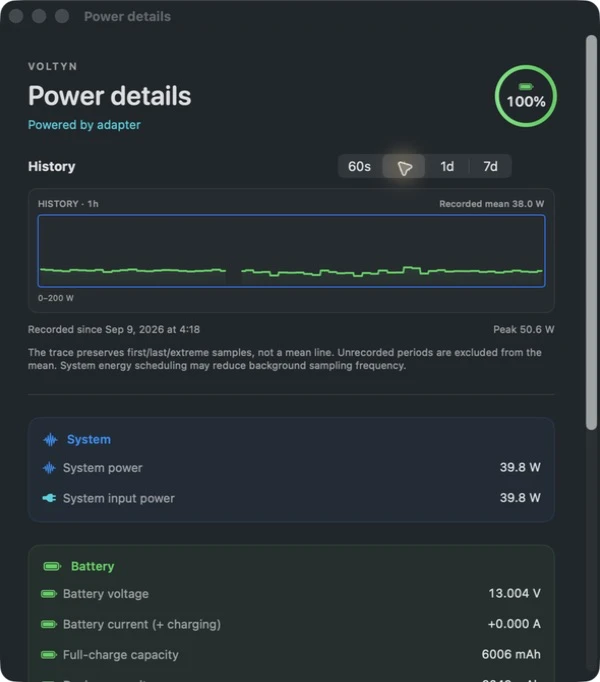Click the '0–200 W' chart scale label
The height and width of the screenshot is (682, 600).
coord(56,298)
